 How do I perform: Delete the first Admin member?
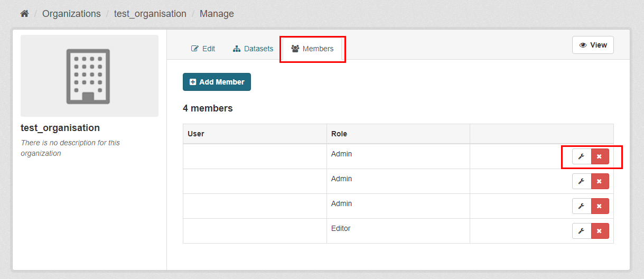(x=600, y=156)
